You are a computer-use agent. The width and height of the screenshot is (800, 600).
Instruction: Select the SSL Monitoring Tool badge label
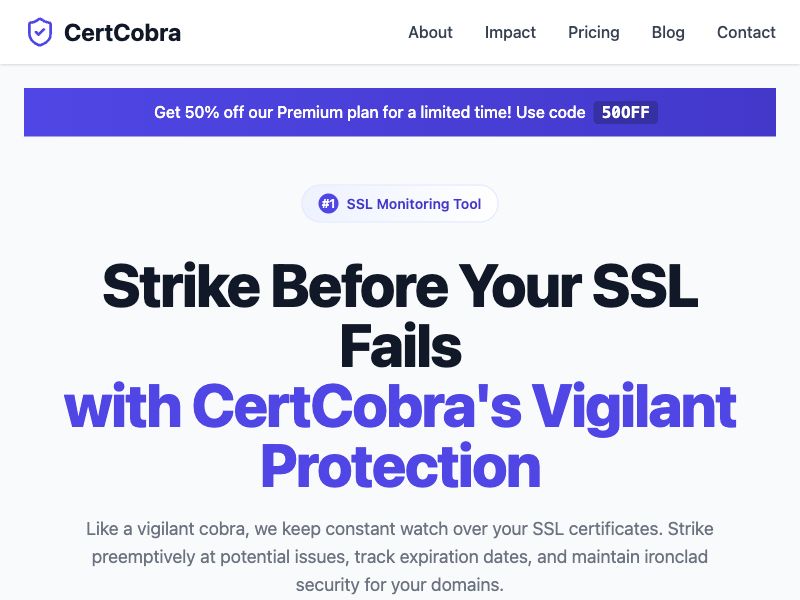tap(413, 204)
